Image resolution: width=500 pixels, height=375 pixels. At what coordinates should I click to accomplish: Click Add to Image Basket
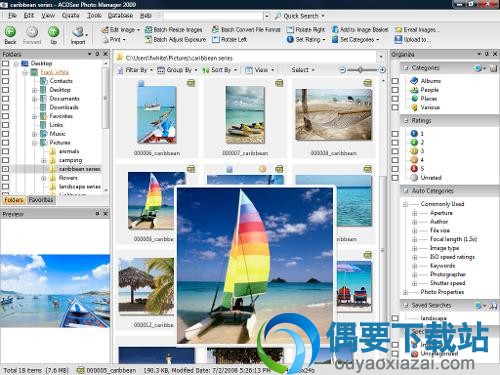click(x=360, y=30)
